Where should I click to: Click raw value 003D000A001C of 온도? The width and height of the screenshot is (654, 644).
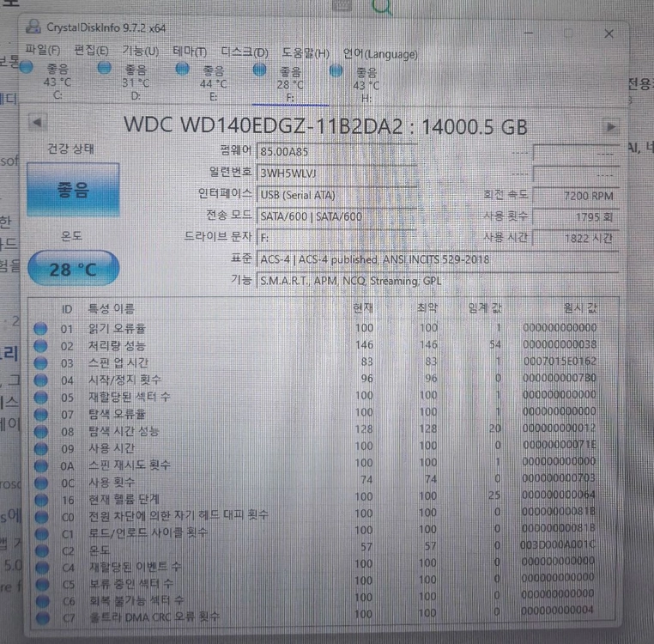(x=557, y=544)
